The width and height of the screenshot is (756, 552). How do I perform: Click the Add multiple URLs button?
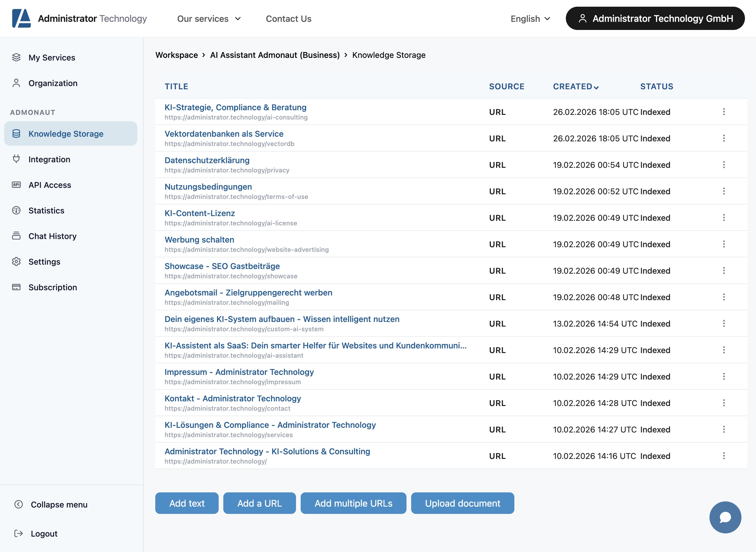tap(353, 503)
